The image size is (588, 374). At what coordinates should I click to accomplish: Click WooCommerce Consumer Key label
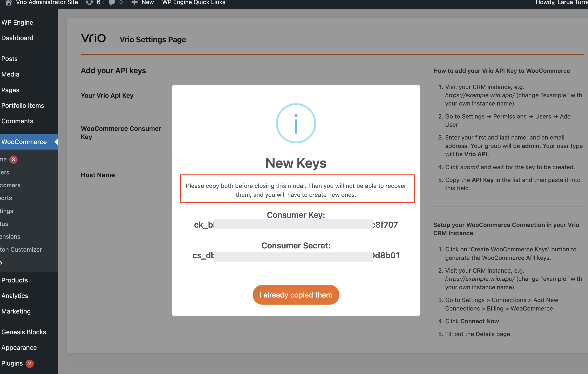pyautogui.click(x=121, y=133)
